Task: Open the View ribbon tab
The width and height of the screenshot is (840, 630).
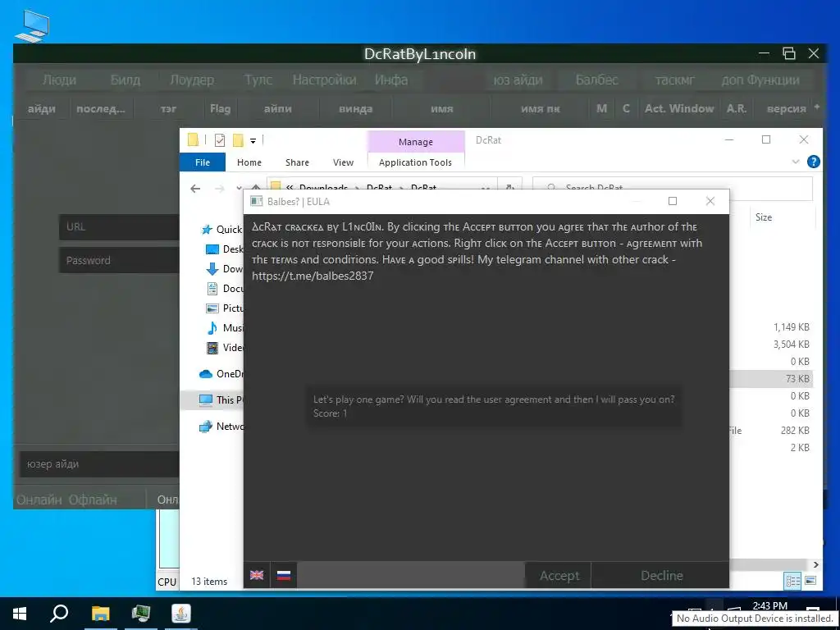Action: tap(343, 162)
